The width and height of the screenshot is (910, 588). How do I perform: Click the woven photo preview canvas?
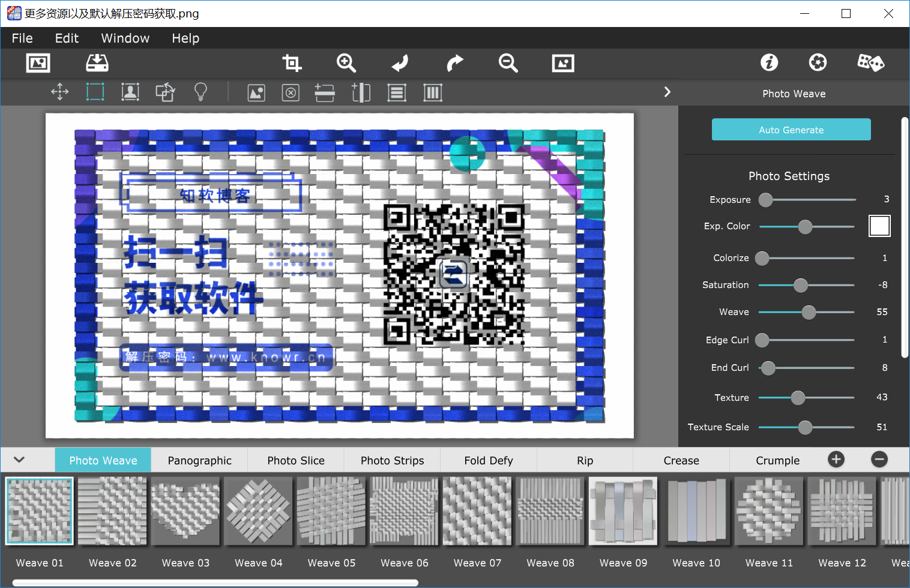(340, 275)
